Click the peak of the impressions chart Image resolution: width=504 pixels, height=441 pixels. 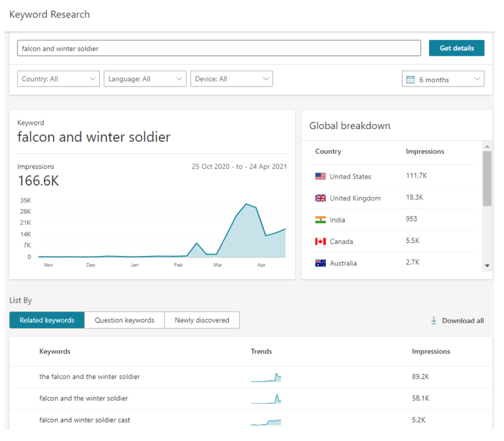click(x=246, y=204)
